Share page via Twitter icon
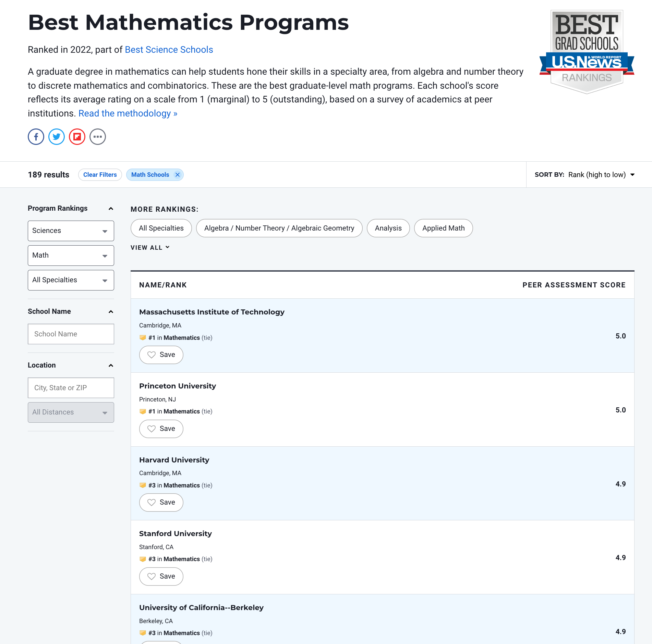The height and width of the screenshot is (644, 652). point(57,137)
